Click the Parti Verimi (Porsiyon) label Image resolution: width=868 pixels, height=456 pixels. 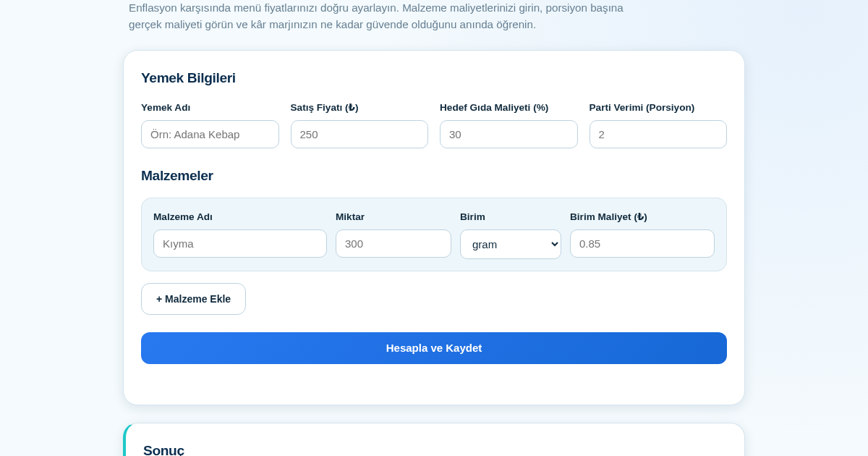(x=642, y=108)
